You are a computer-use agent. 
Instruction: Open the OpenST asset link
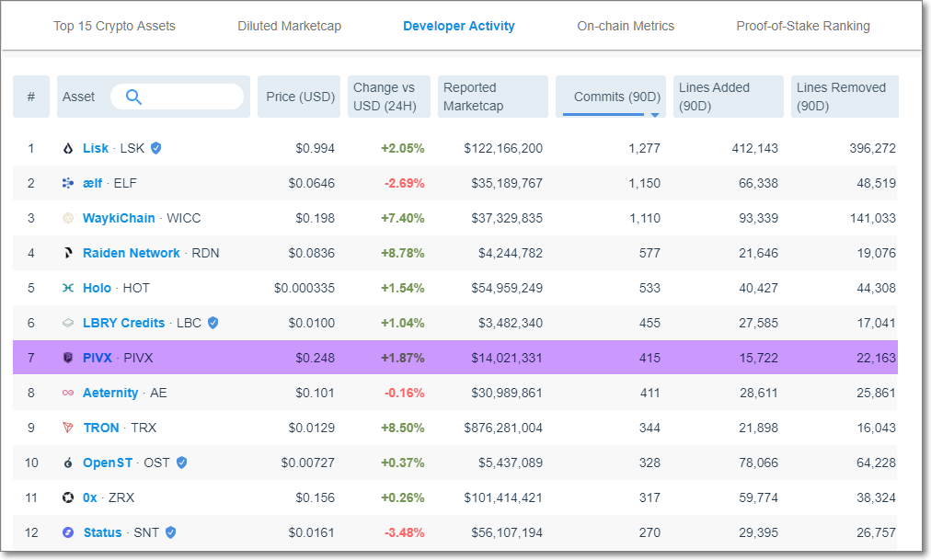108,463
